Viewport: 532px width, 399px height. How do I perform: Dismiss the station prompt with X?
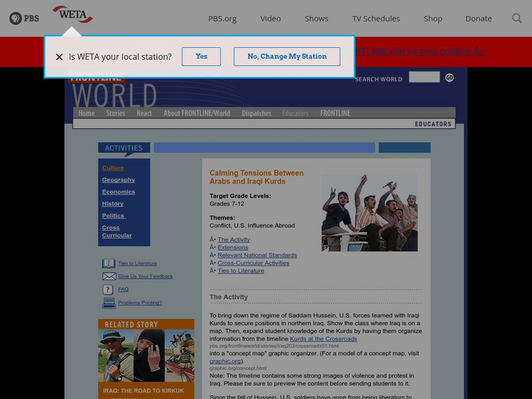point(59,57)
